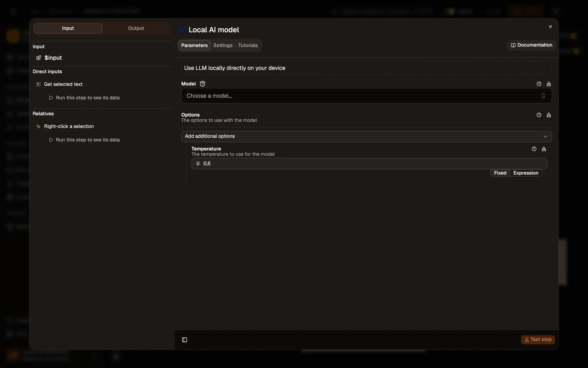Click the shield icon beside Model label
The image size is (588, 368).
pyautogui.click(x=203, y=84)
